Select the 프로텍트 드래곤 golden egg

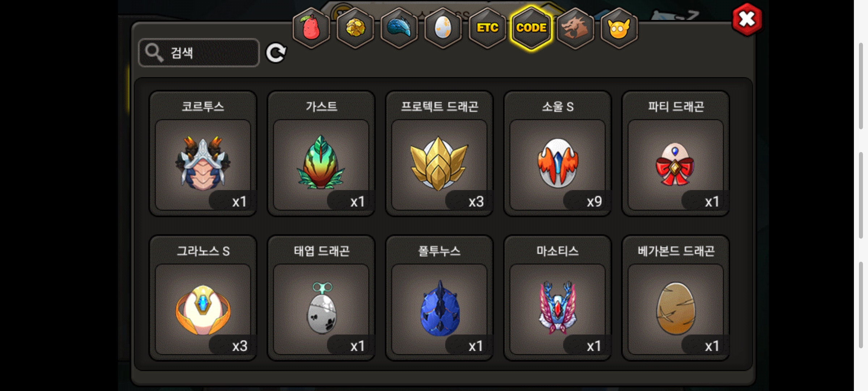click(439, 154)
